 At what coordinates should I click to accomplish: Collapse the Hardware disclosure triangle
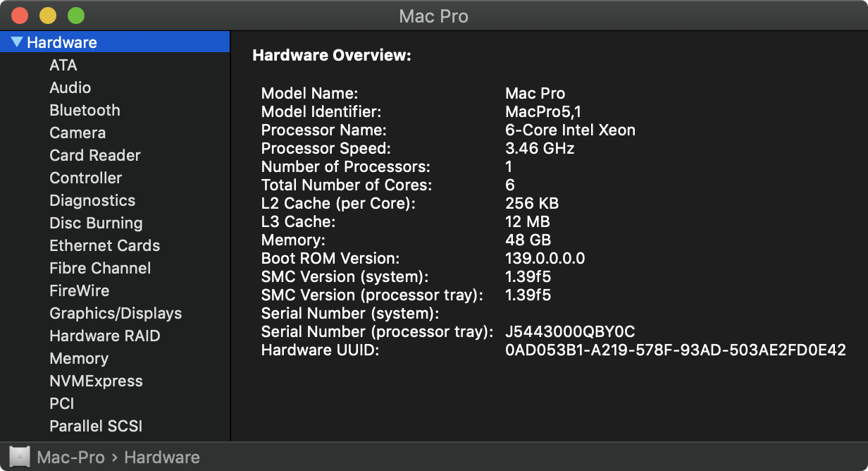pyautogui.click(x=18, y=42)
